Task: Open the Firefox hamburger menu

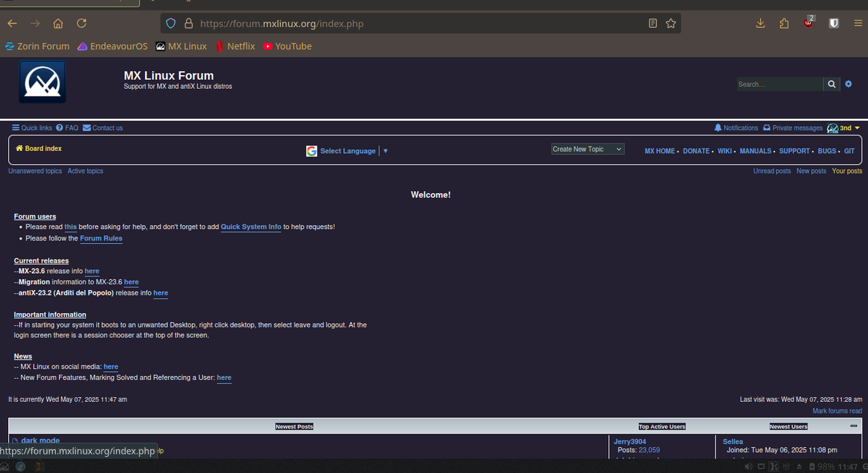Action: click(859, 23)
